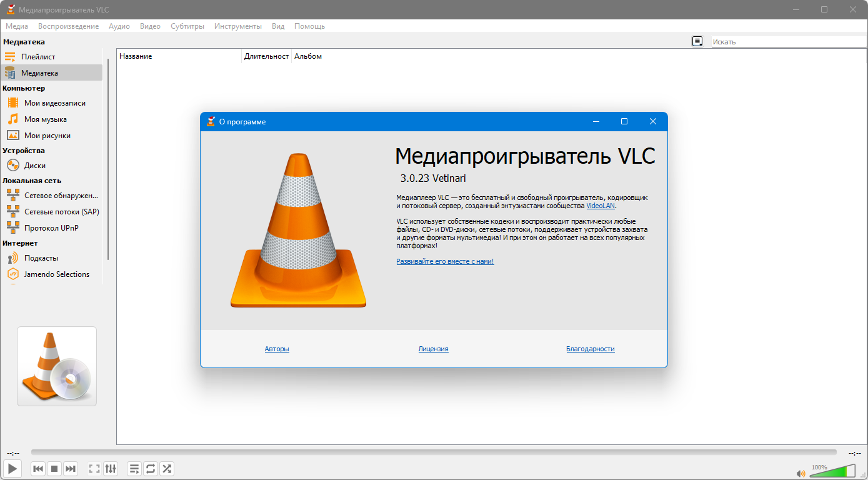Enable shuffle random playback
The width and height of the screenshot is (868, 480).
(x=167, y=469)
